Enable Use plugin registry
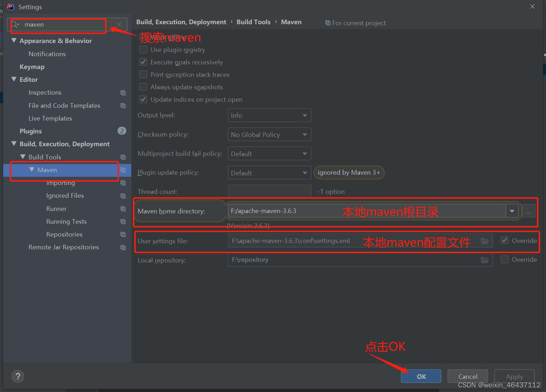 tap(143, 49)
